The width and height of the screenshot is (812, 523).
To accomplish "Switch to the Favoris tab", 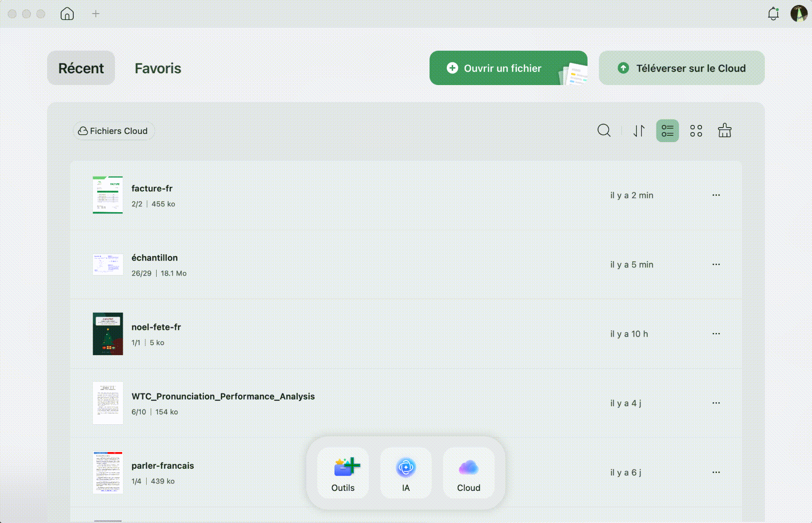I will [x=158, y=68].
